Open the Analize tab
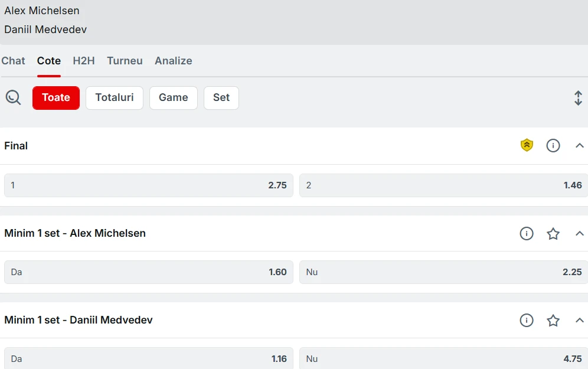Screen dimensions: 588x369 (x=173, y=61)
